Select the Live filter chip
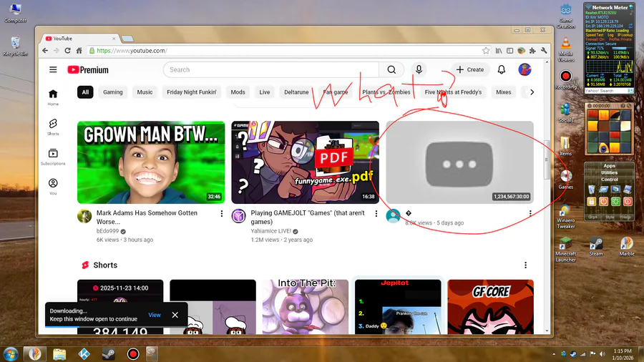The height and width of the screenshot is (362, 644). [265, 92]
